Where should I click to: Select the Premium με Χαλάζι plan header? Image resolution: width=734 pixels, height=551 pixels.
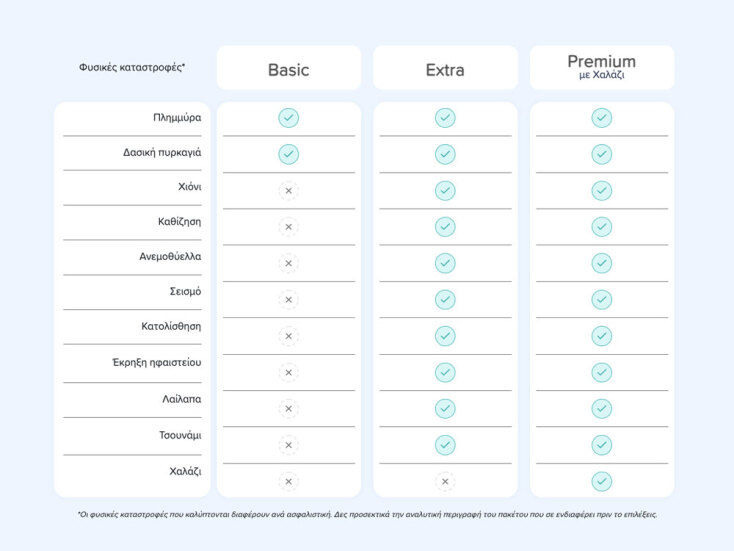tap(601, 67)
